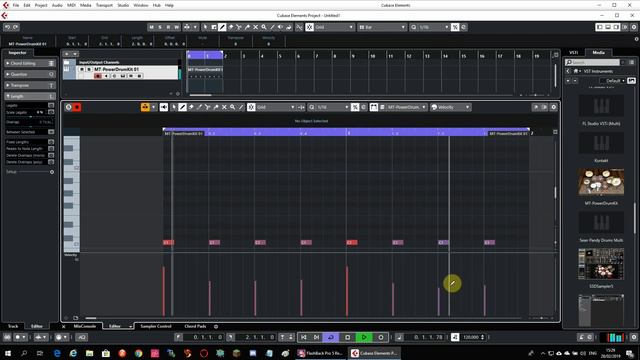Switch to the VSTi tab
Image resolution: width=640 pixels, height=360 pixels.
click(x=574, y=53)
